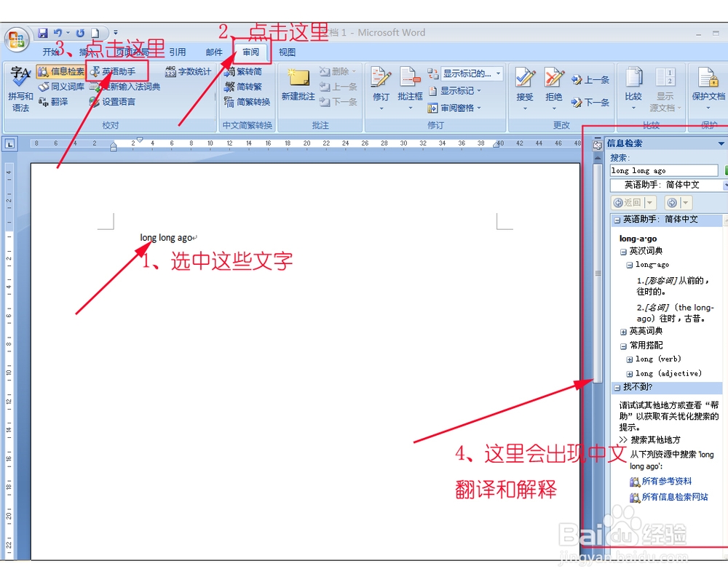Image resolution: width=728 pixels, height=582 pixels.
Task: Go to 下一条 next change
Action: click(590, 102)
